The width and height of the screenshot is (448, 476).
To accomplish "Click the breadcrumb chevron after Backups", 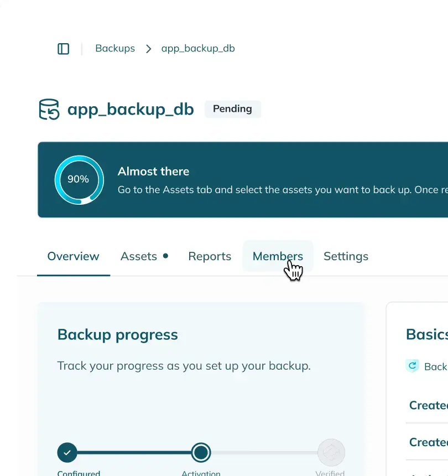I will (148, 49).
